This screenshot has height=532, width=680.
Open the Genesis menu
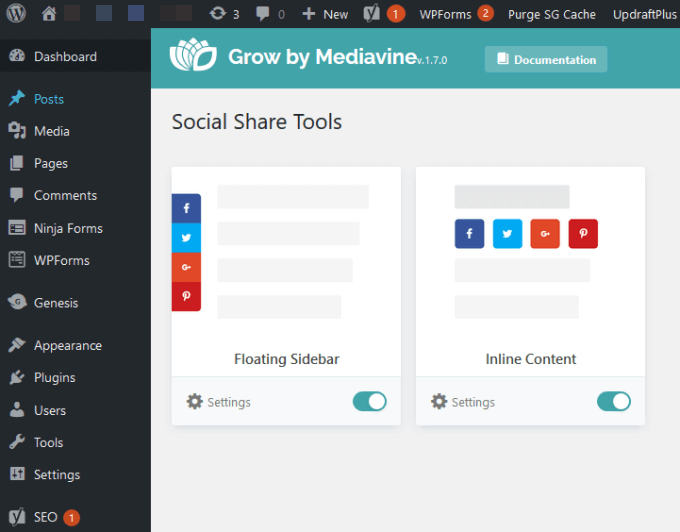pos(56,303)
